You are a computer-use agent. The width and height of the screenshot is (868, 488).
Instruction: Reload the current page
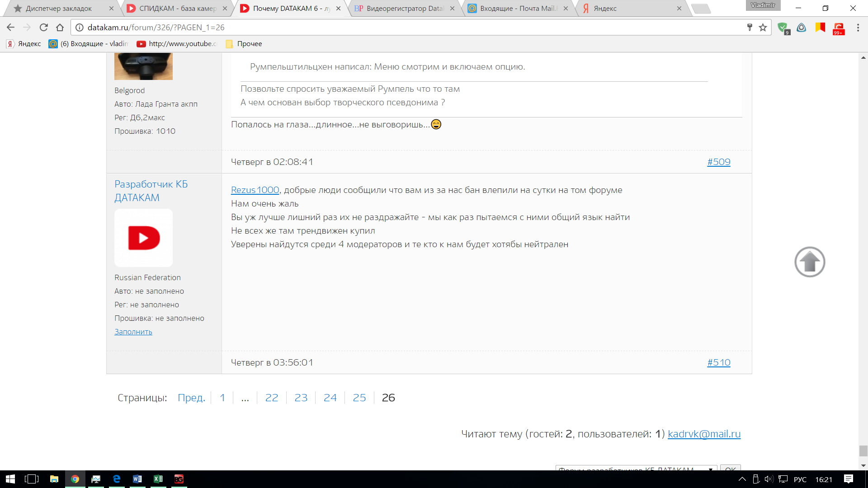tap(44, 28)
